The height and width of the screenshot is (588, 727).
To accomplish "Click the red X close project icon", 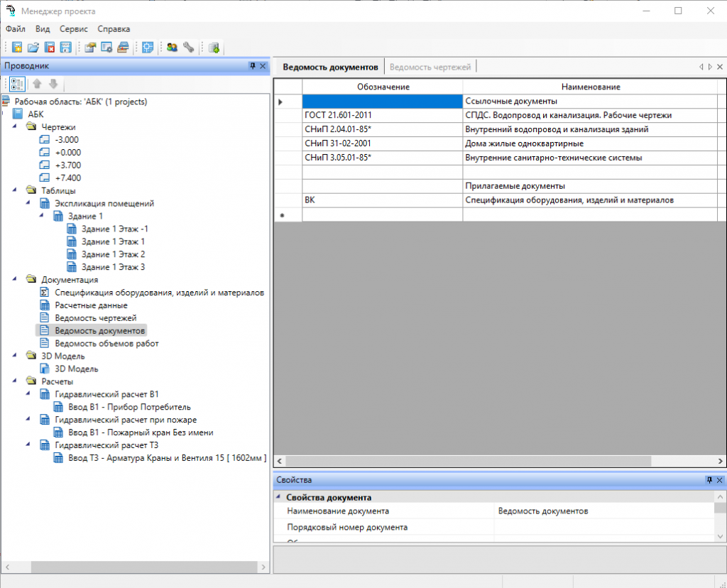I will [50, 48].
